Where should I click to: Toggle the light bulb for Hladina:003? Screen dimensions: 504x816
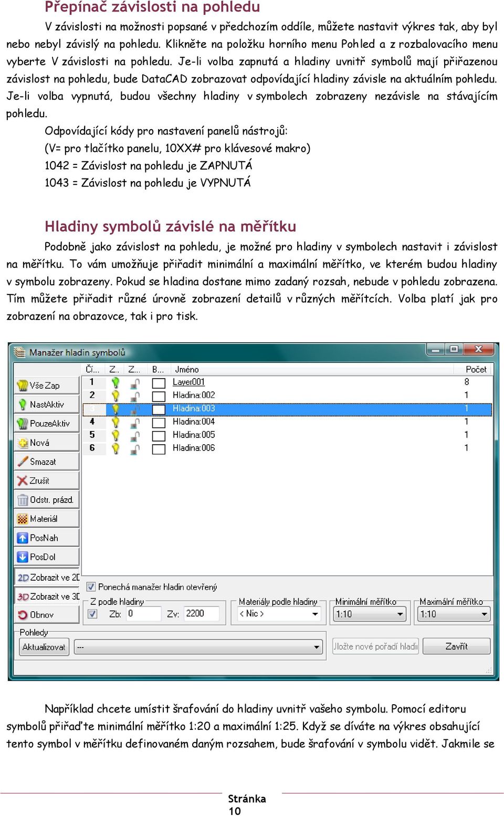[x=115, y=409]
